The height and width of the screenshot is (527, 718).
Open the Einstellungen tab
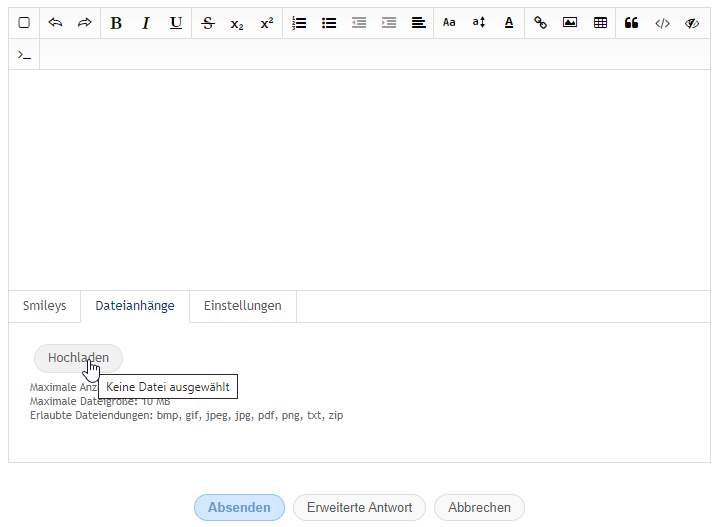[x=242, y=306]
